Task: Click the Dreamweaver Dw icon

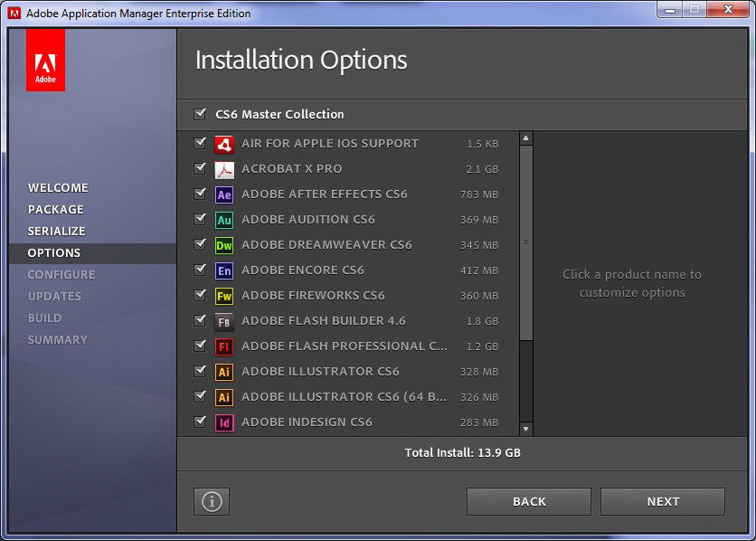Action: [x=224, y=245]
